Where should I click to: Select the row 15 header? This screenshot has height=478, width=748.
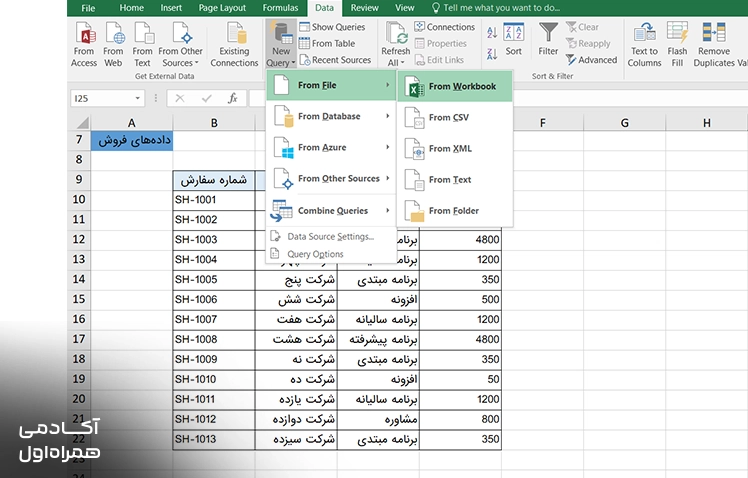click(79, 299)
